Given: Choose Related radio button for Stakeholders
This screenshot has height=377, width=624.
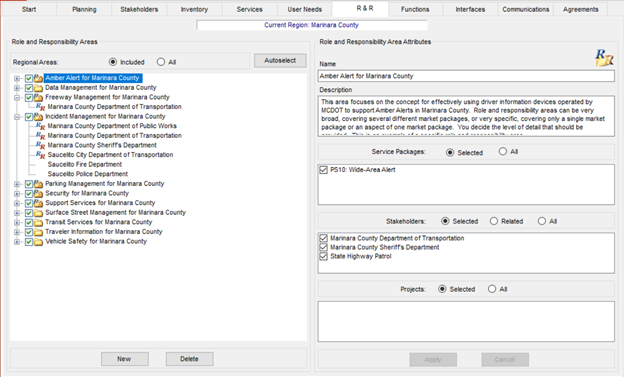Looking at the screenshot, I should click(x=494, y=221).
